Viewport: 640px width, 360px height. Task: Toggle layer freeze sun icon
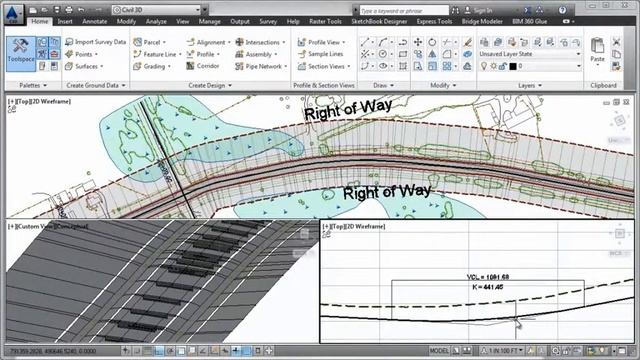click(493, 66)
